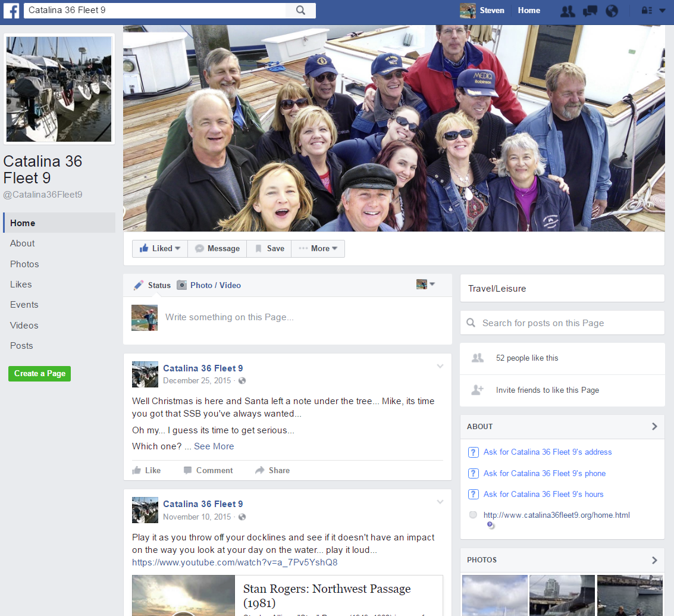Image resolution: width=674 pixels, height=616 pixels.
Task: Open the second photo thumbnail in PHOTOS
Action: tap(562, 596)
